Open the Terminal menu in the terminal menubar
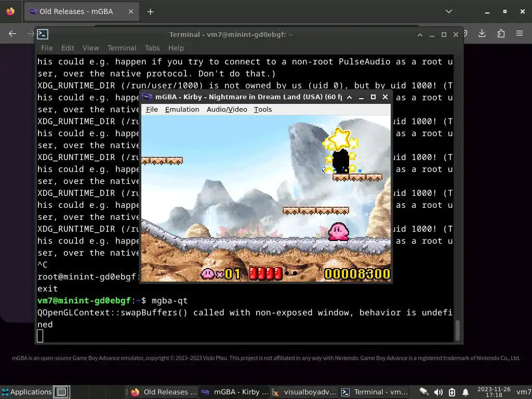Screen dimensions: 532x399 pos(122,48)
